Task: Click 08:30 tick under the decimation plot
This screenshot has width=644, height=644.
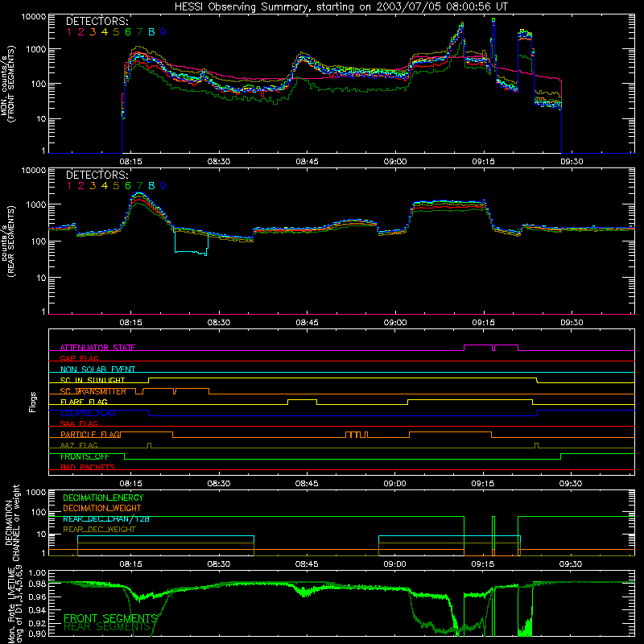Action: [x=218, y=564]
